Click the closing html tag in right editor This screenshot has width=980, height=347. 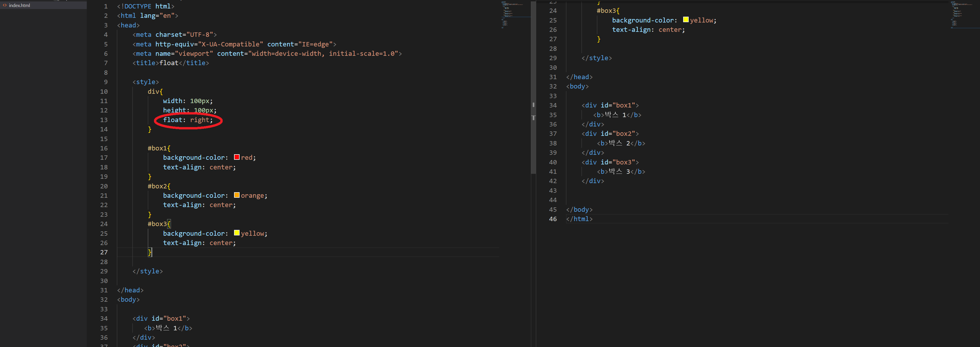(x=579, y=219)
